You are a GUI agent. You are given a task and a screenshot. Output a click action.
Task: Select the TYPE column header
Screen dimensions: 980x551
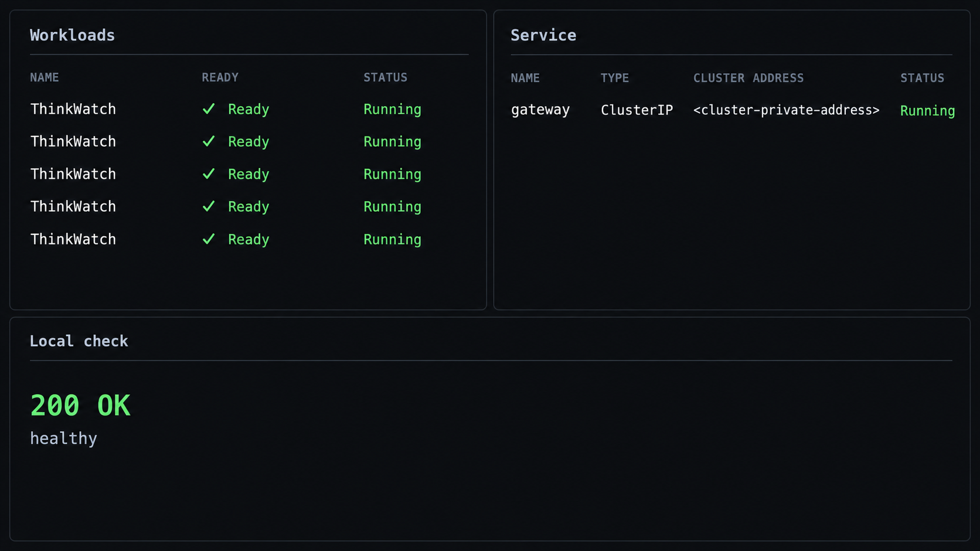click(x=614, y=78)
